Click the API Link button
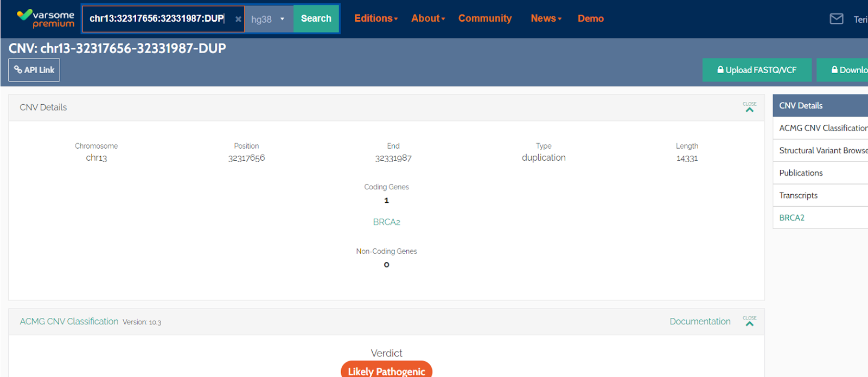Image resolution: width=868 pixels, height=377 pixels. (34, 70)
